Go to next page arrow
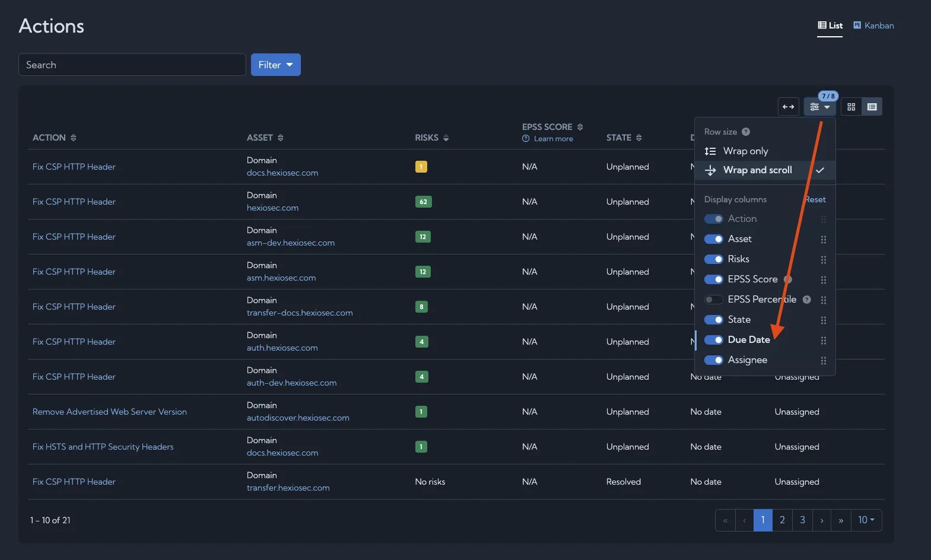Screen dimensions: 931x560 pyautogui.click(x=822, y=520)
